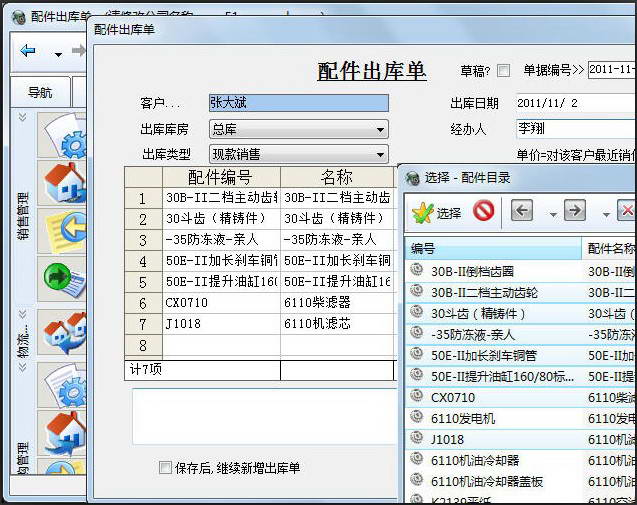This screenshot has width=637, height=505.
Task: Select catalog row J1018
Action: tap(521, 439)
